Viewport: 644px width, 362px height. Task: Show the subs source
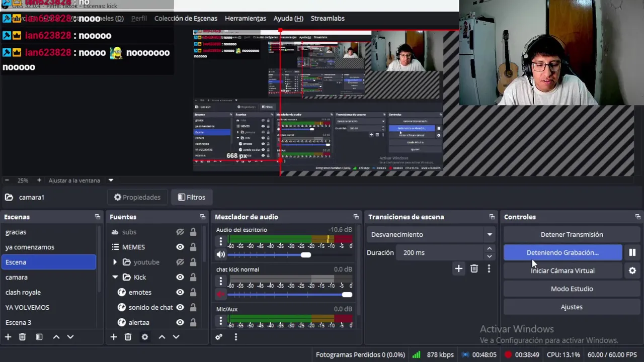[180, 232]
